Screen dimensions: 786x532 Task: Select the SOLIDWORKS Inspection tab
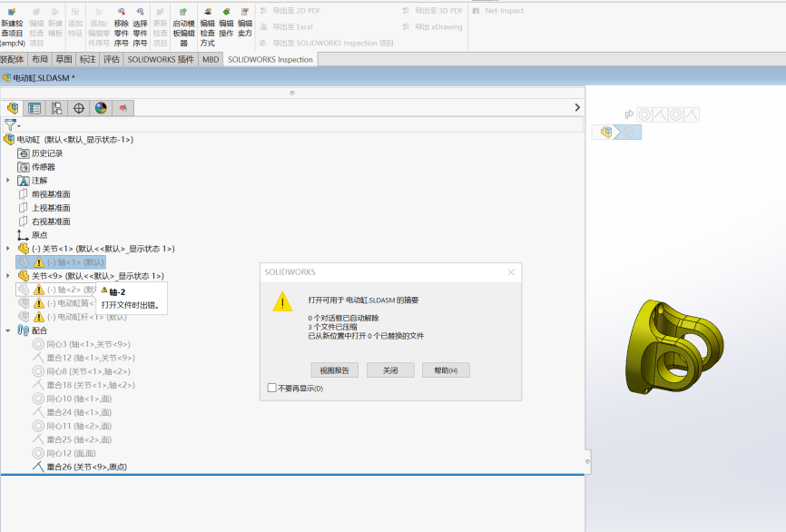270,59
